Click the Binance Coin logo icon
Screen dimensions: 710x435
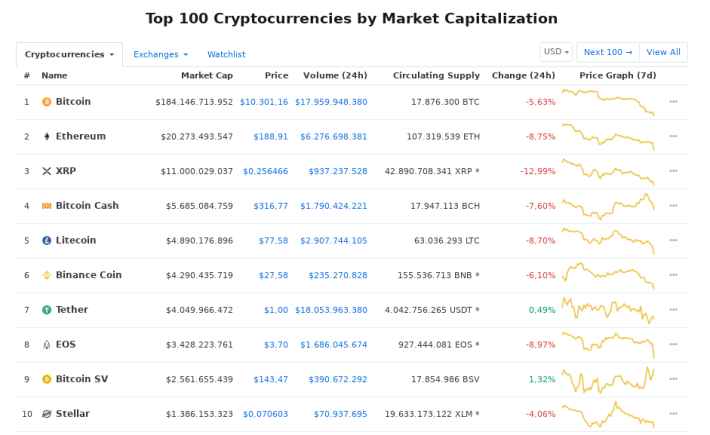point(47,275)
